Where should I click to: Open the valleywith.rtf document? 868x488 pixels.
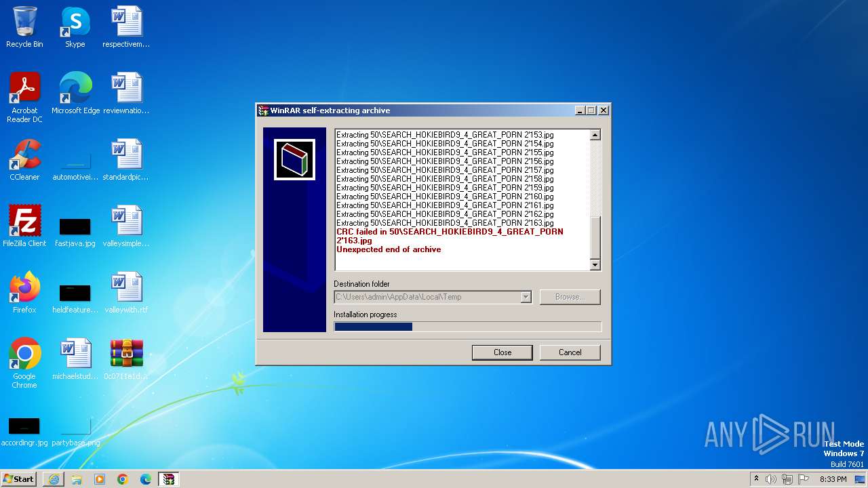[x=126, y=293]
